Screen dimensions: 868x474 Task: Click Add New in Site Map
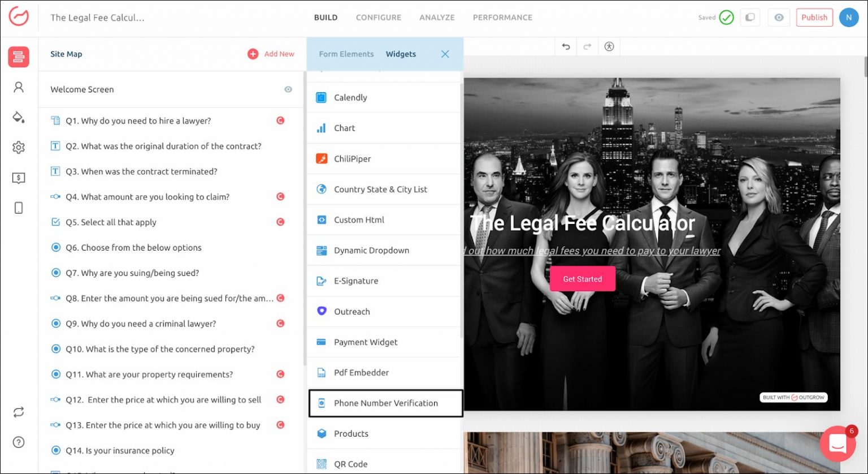271,54
